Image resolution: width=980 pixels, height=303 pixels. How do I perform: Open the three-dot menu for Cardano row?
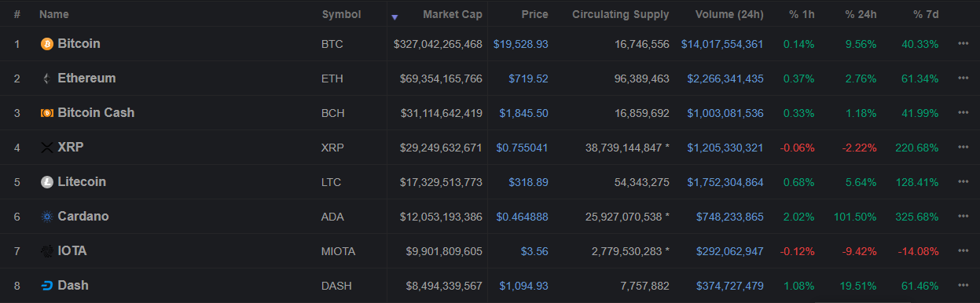963,217
